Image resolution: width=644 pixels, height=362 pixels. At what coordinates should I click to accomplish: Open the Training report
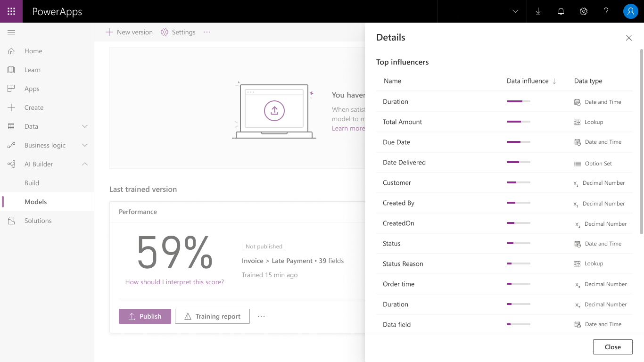tap(212, 316)
